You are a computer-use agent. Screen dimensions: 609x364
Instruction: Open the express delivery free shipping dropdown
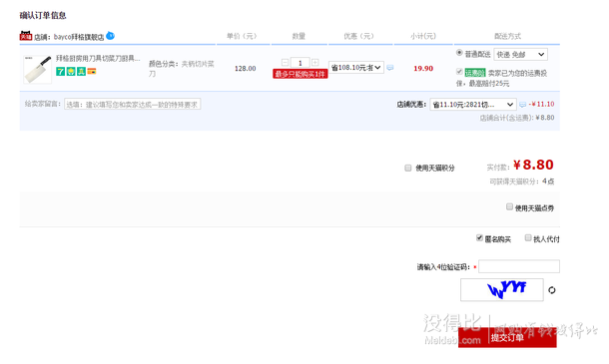pos(520,54)
